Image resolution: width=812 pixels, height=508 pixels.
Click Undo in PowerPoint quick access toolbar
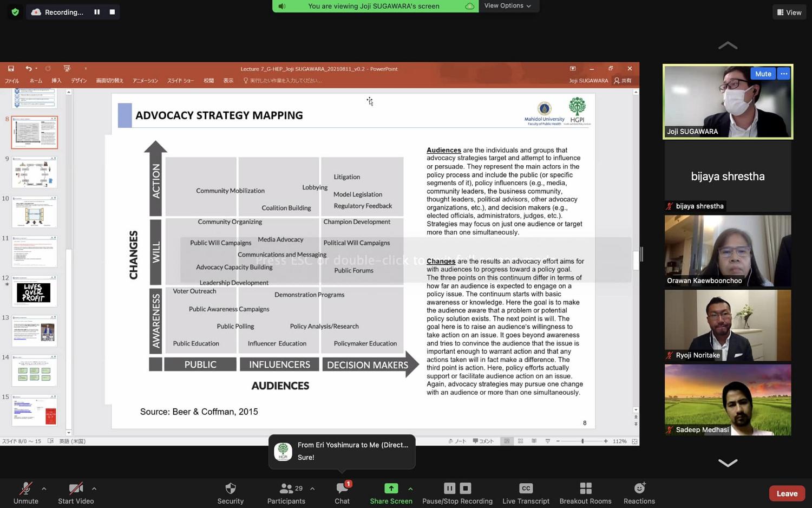point(28,69)
